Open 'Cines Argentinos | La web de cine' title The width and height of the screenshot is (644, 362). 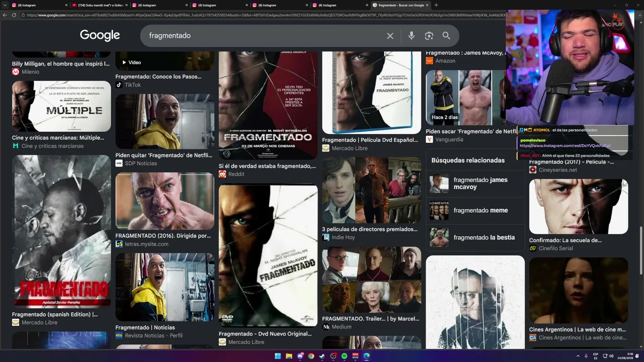tap(578, 330)
